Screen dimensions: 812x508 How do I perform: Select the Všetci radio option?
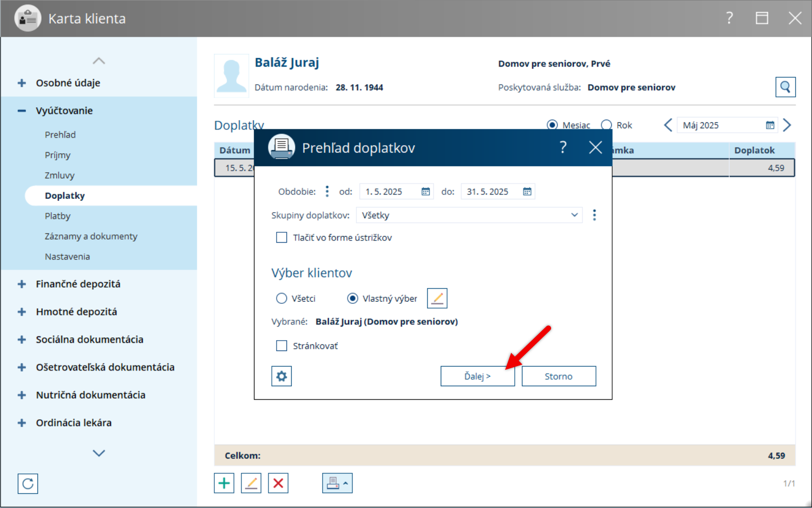pos(281,298)
